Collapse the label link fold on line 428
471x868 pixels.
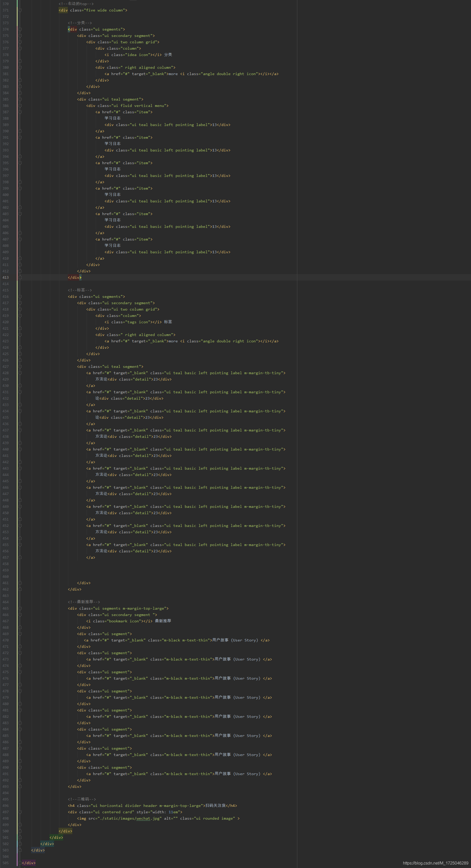point(20,373)
